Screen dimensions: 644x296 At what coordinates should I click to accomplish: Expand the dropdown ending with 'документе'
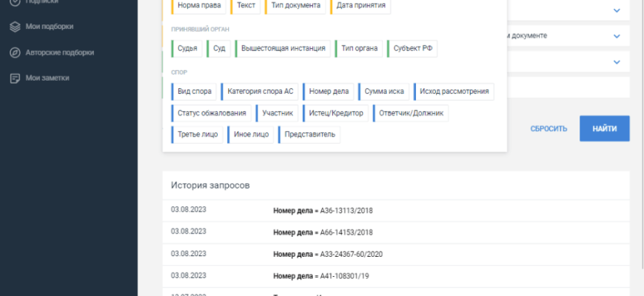pos(616,36)
